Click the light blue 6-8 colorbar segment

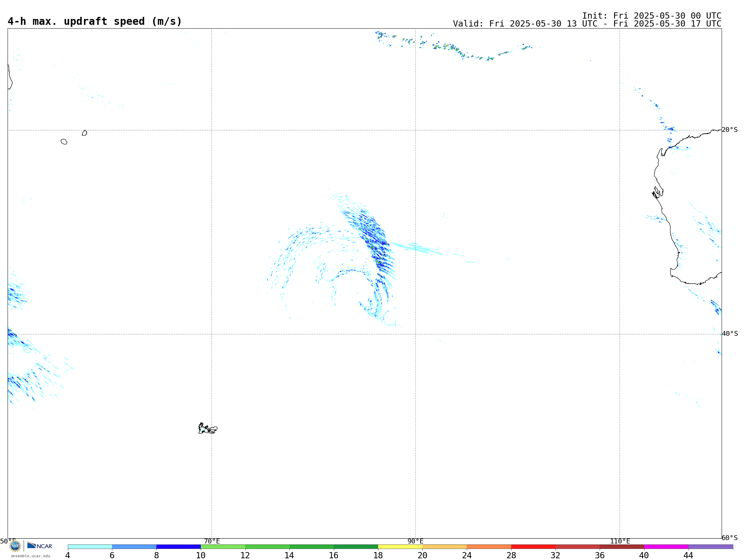tap(134, 547)
